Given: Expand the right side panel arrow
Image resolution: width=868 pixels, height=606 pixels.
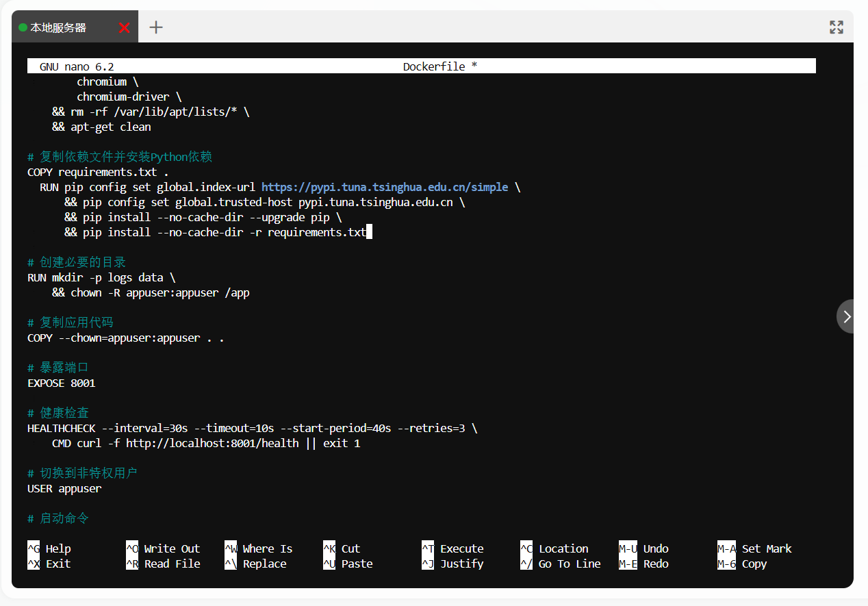Looking at the screenshot, I should [x=847, y=316].
